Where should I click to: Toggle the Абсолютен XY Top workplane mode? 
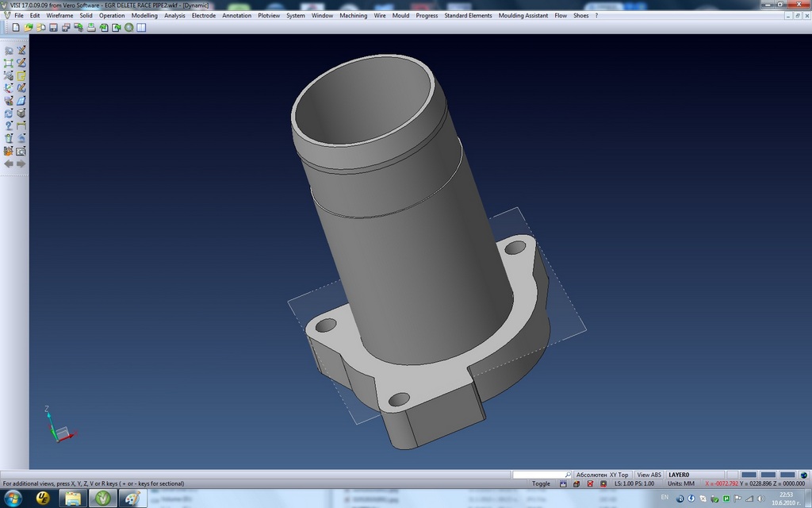[602, 475]
